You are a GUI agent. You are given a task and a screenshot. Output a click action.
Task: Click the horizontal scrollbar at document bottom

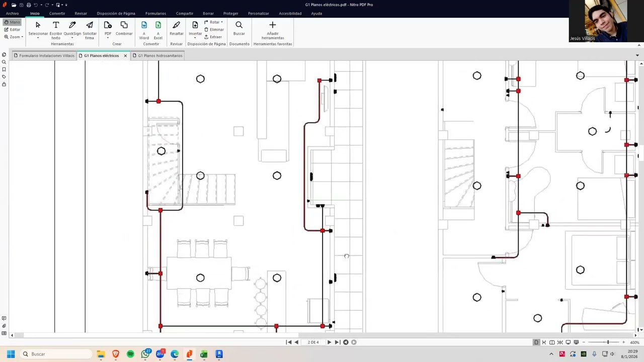point(324,335)
